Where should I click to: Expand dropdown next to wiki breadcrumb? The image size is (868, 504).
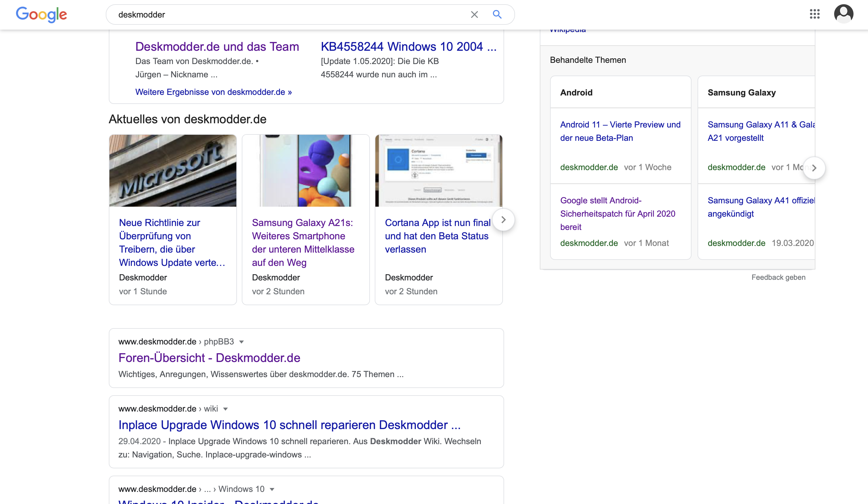coord(225,409)
